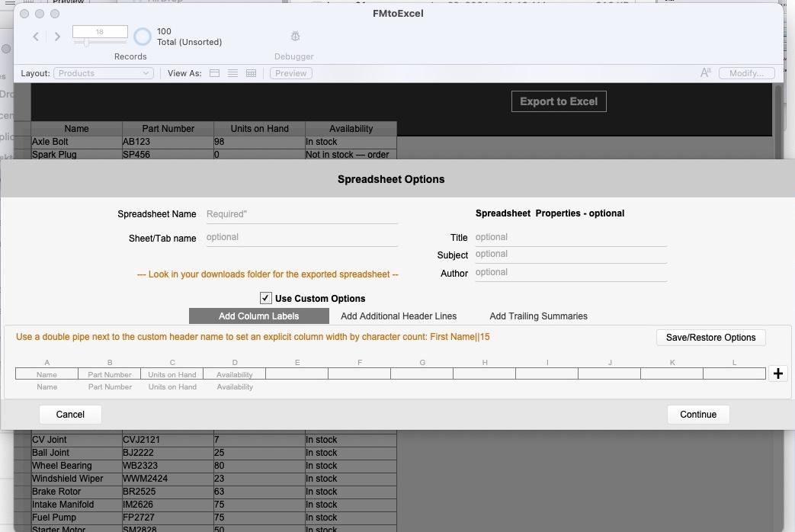
Task: Open the Script Debugger
Action: [x=294, y=36]
